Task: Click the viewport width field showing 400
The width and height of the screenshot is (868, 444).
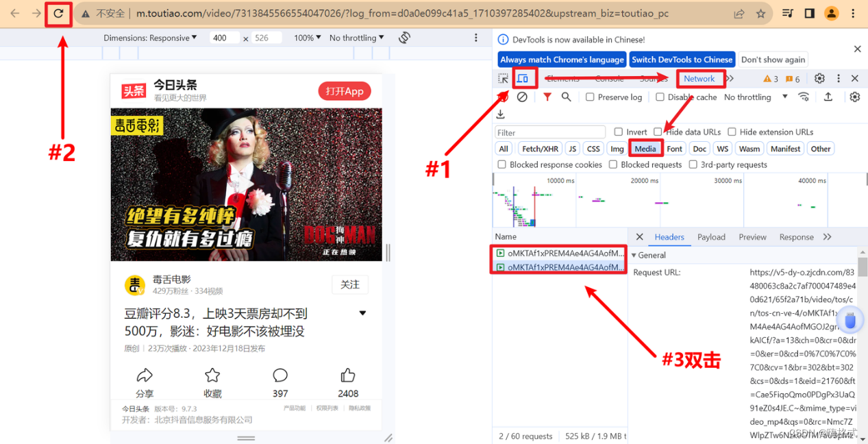Action: pos(224,38)
